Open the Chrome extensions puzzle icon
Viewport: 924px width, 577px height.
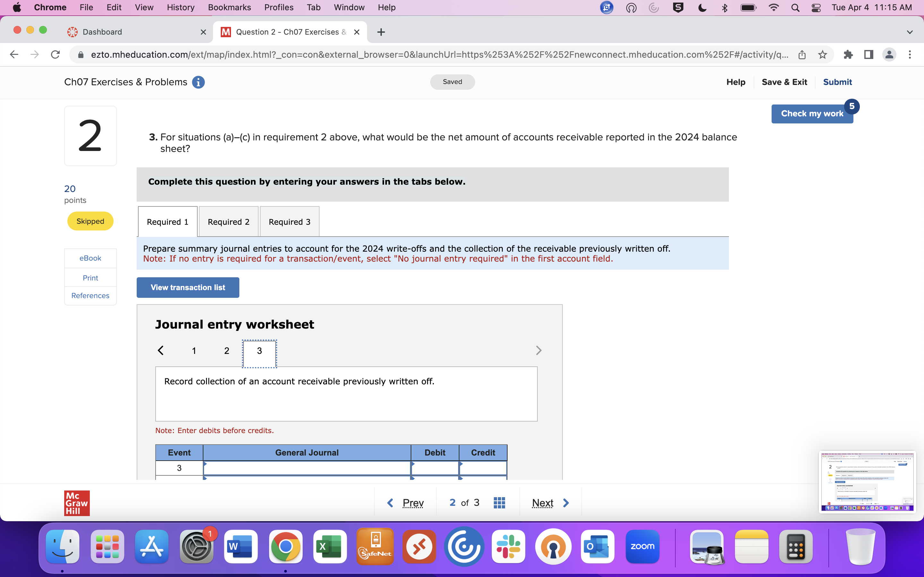[848, 54]
